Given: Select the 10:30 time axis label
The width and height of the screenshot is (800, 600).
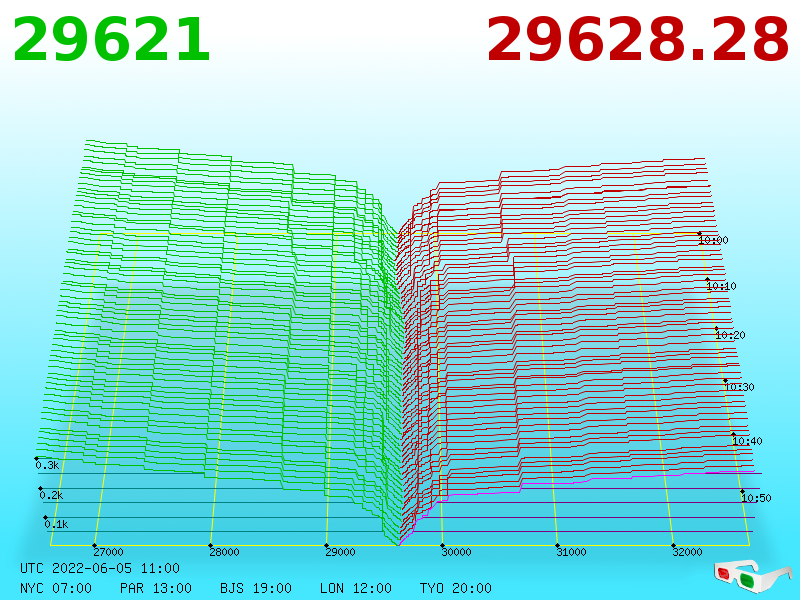Looking at the screenshot, I should click(739, 387).
